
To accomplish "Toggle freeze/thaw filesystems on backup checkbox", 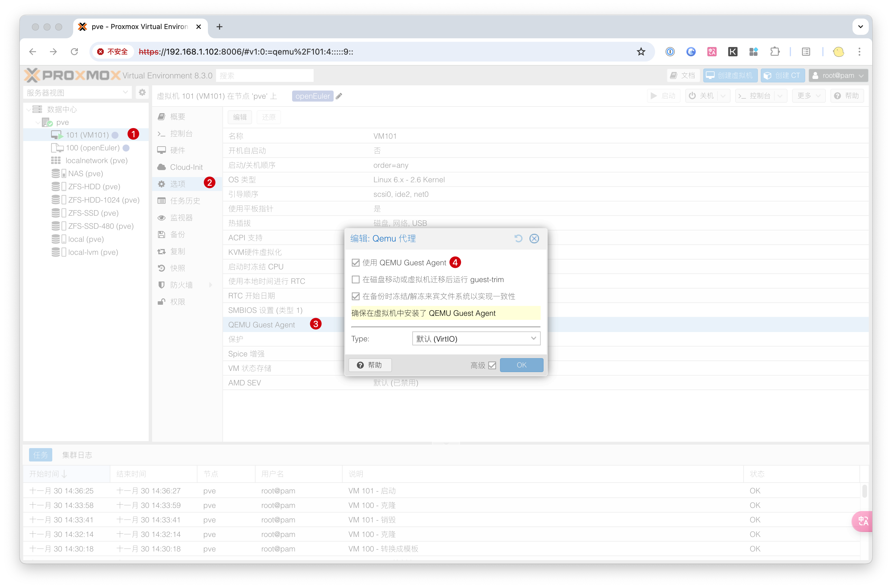I will click(356, 296).
